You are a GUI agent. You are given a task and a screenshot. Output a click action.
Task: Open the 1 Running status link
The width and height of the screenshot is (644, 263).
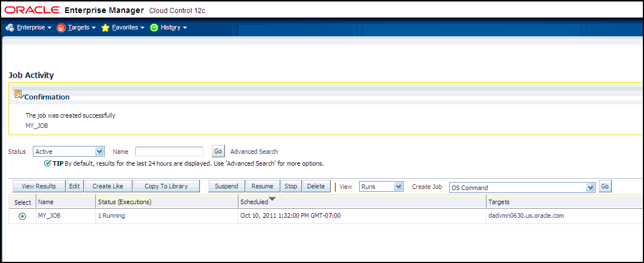112,215
